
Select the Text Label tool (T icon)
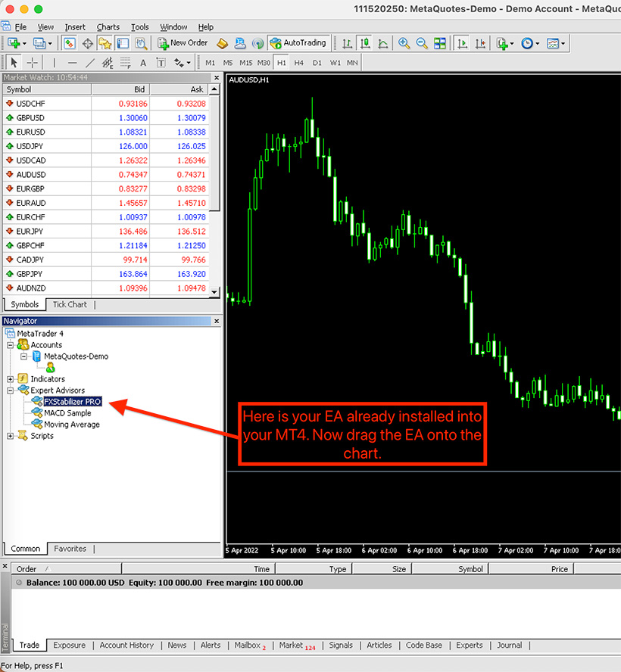[161, 63]
